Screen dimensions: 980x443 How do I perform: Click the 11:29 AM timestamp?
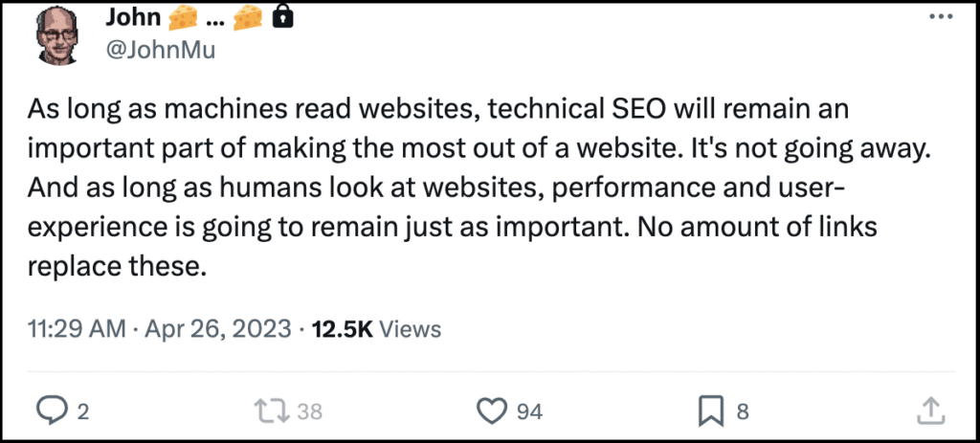pyautogui.click(x=78, y=329)
